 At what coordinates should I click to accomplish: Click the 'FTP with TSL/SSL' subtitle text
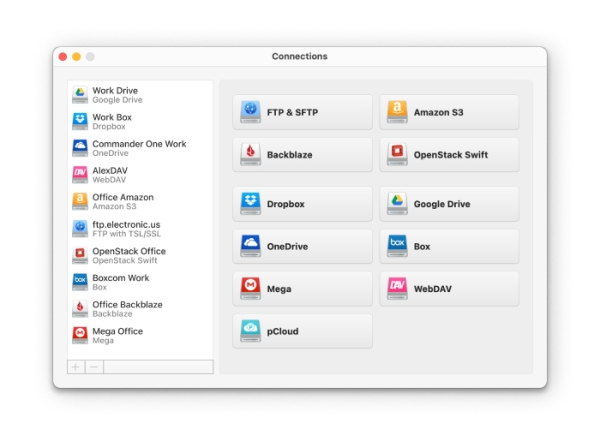pyautogui.click(x=127, y=234)
